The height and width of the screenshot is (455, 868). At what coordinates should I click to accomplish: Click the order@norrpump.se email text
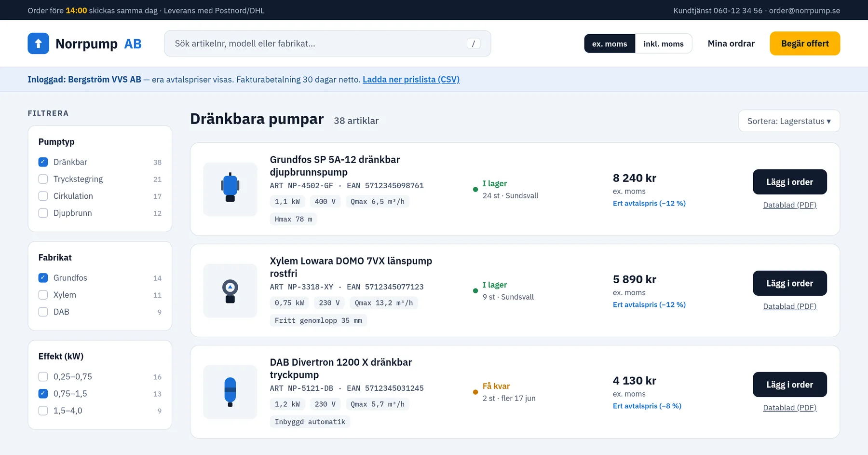[x=804, y=11]
